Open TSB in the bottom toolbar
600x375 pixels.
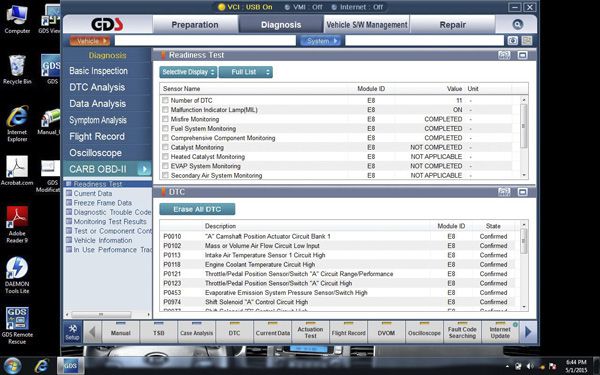(158, 332)
